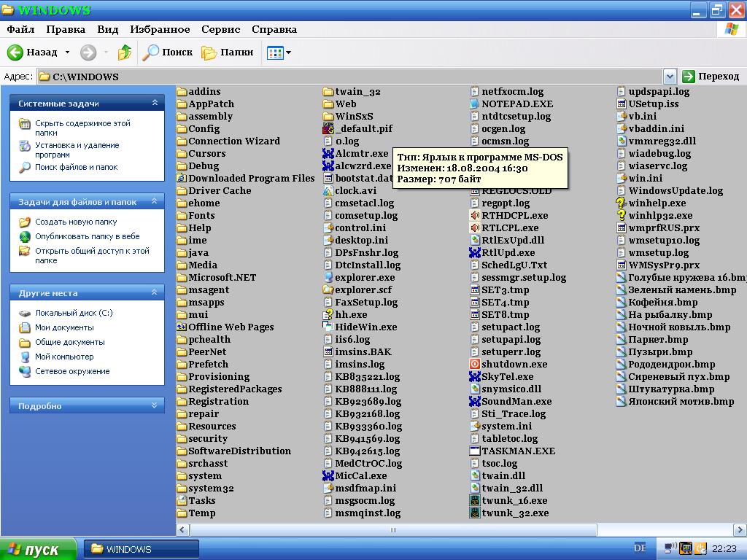The height and width of the screenshot is (560, 747).
Task: Click Сетевое окружение link
Action: pos(72,371)
